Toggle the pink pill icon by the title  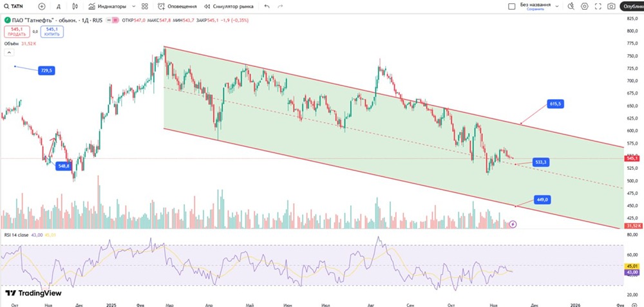tap(115, 20)
